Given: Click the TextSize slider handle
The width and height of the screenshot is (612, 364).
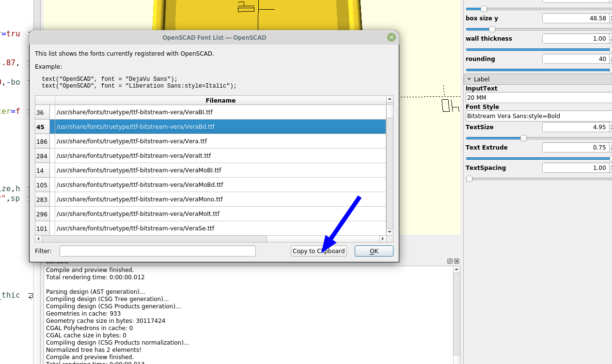Looking at the screenshot, I should [x=523, y=138].
